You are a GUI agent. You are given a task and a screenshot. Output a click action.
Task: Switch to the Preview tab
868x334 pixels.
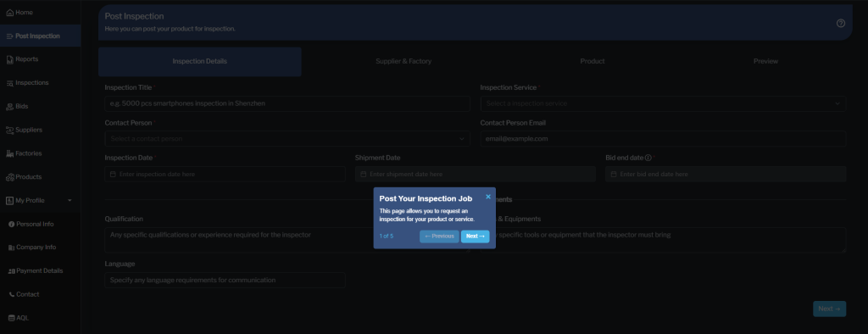765,62
